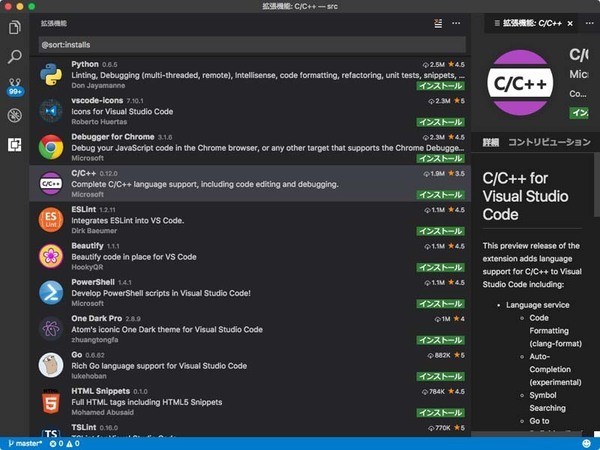Select 'Integrates ESLint into VS Code.' description

[128, 221]
